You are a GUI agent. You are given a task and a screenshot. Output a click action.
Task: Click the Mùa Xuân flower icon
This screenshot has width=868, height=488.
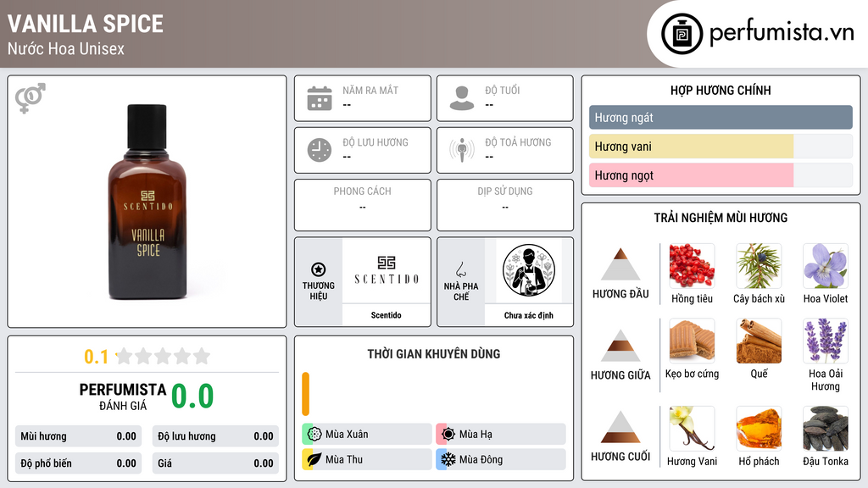pos(314,435)
